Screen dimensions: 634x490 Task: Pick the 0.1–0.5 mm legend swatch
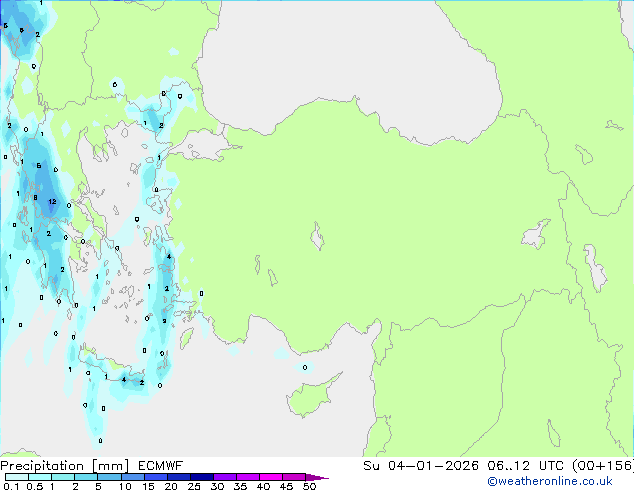tap(17, 477)
